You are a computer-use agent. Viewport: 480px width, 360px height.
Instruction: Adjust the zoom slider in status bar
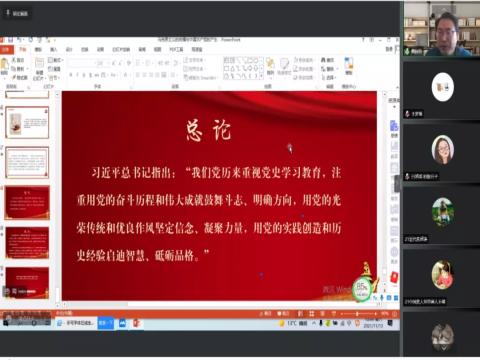(357, 314)
